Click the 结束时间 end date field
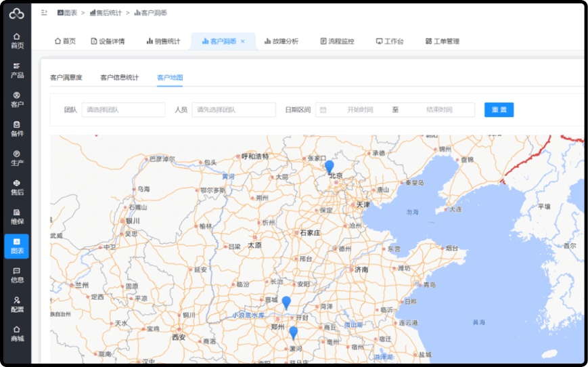The image size is (588, 367). pyautogui.click(x=439, y=110)
